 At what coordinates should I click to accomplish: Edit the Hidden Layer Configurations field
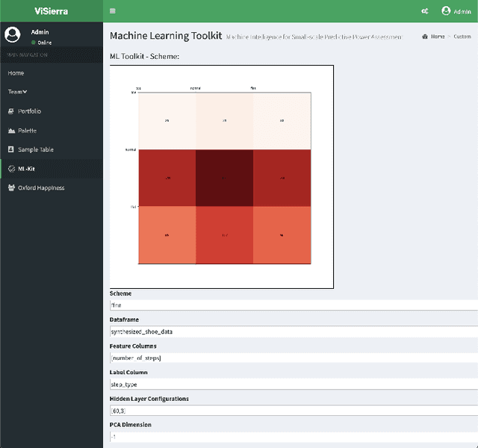(x=293, y=411)
